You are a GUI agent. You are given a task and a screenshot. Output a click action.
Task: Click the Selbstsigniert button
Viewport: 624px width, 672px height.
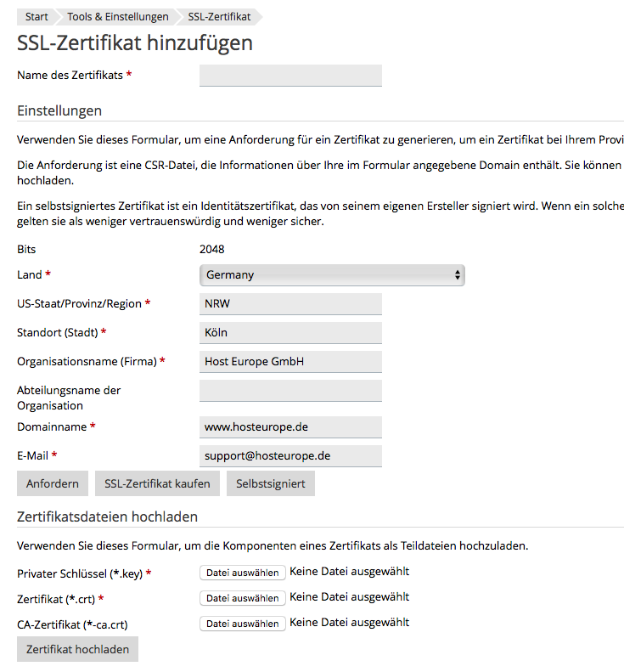[x=271, y=483]
